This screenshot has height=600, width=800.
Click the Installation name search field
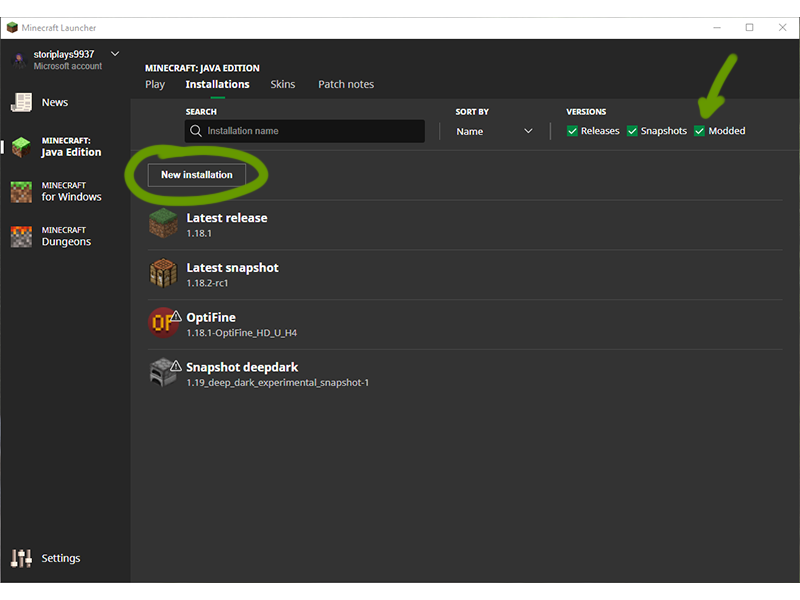click(305, 131)
